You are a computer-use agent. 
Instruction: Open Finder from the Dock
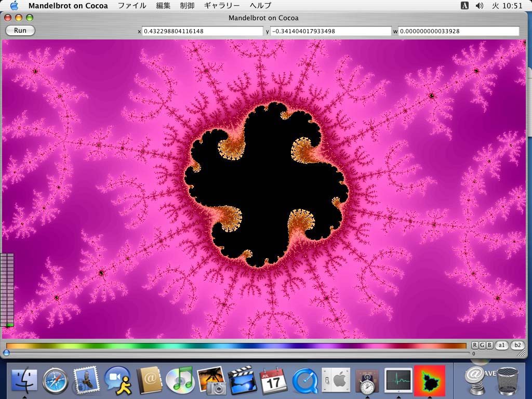[24, 380]
